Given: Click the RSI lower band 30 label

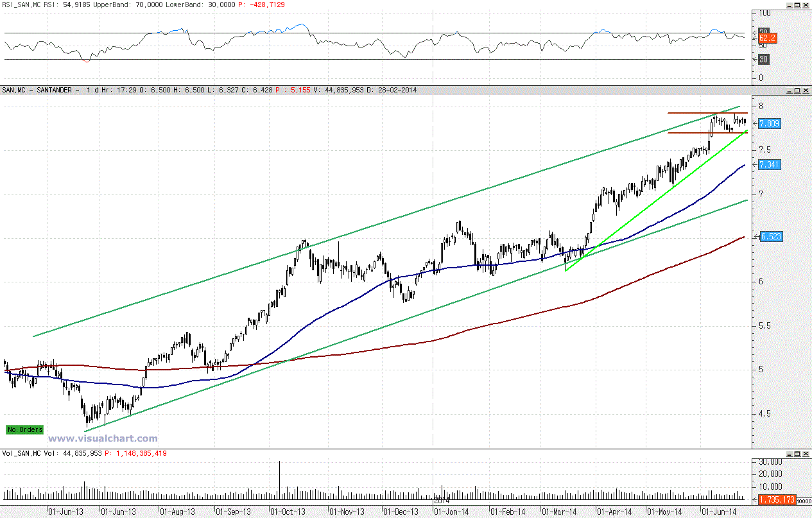Looking at the screenshot, I should [764, 59].
